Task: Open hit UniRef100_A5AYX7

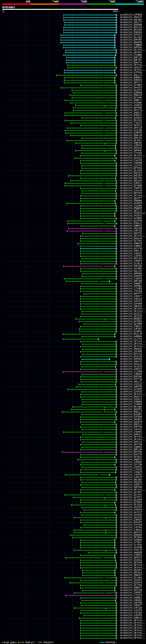Action: coord(131,17)
